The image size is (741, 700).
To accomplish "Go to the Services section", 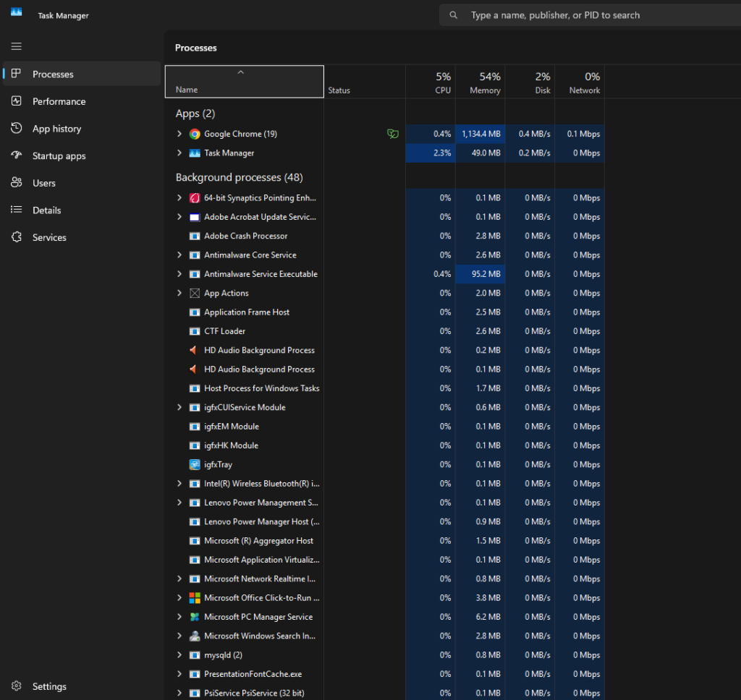I will [x=49, y=237].
